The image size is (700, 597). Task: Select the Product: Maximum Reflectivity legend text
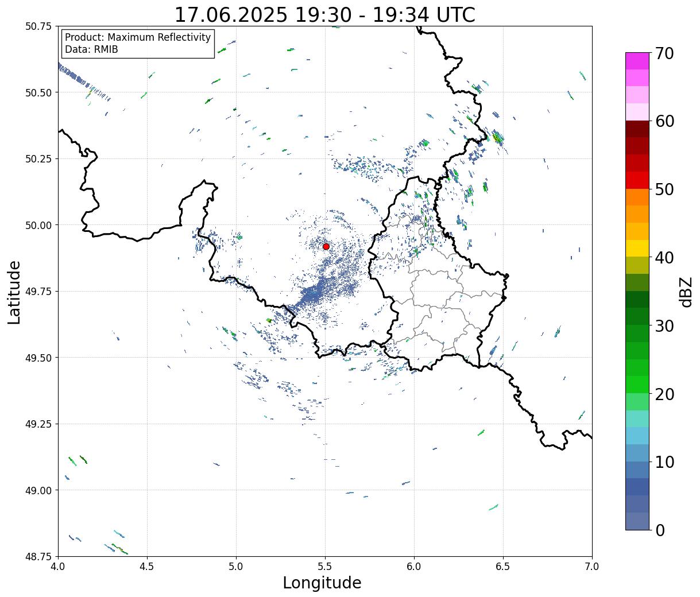click(x=138, y=37)
